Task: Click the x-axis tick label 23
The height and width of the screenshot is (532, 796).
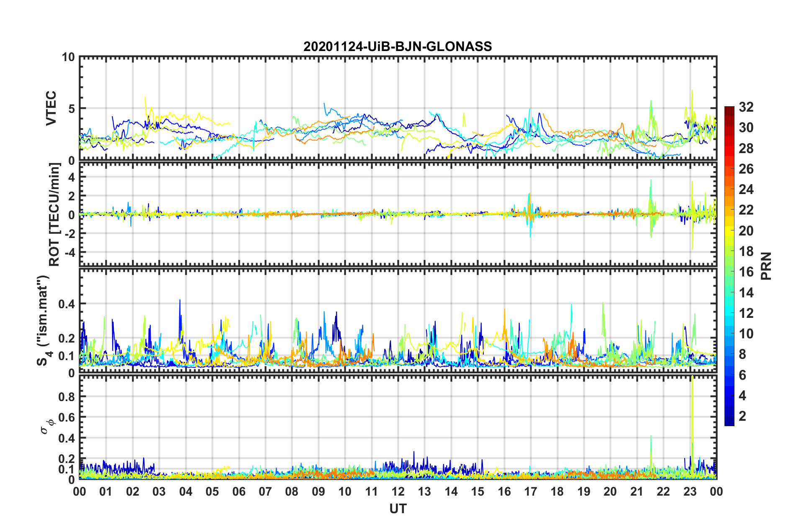Action: pos(690,491)
